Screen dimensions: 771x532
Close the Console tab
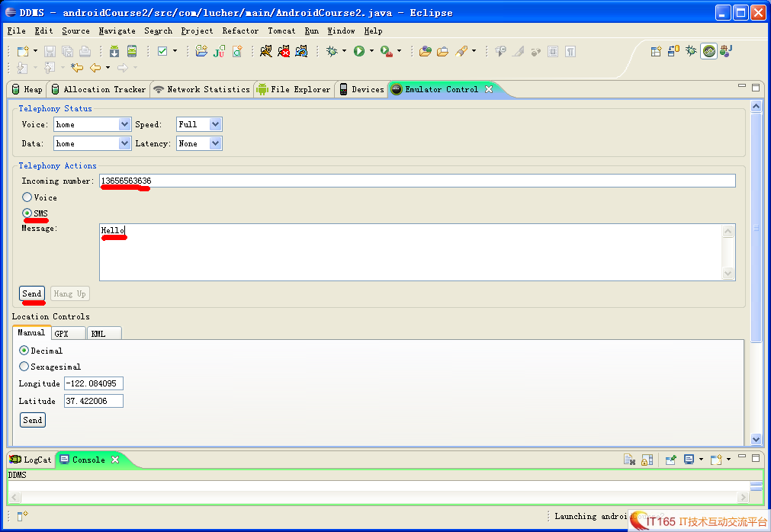coord(115,460)
